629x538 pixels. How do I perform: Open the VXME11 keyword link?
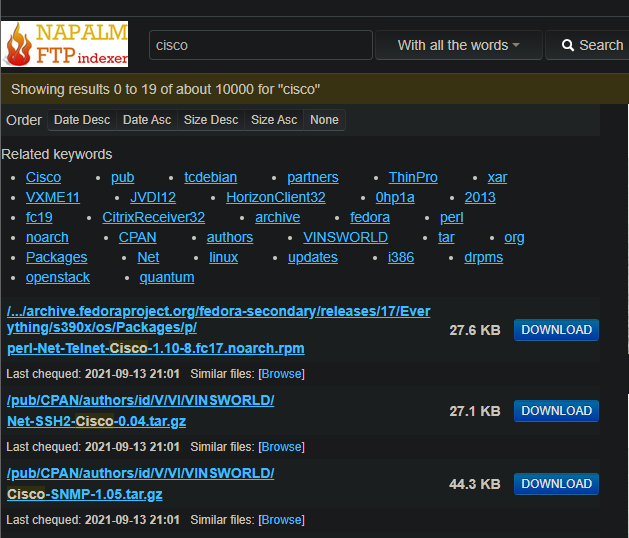pos(53,197)
